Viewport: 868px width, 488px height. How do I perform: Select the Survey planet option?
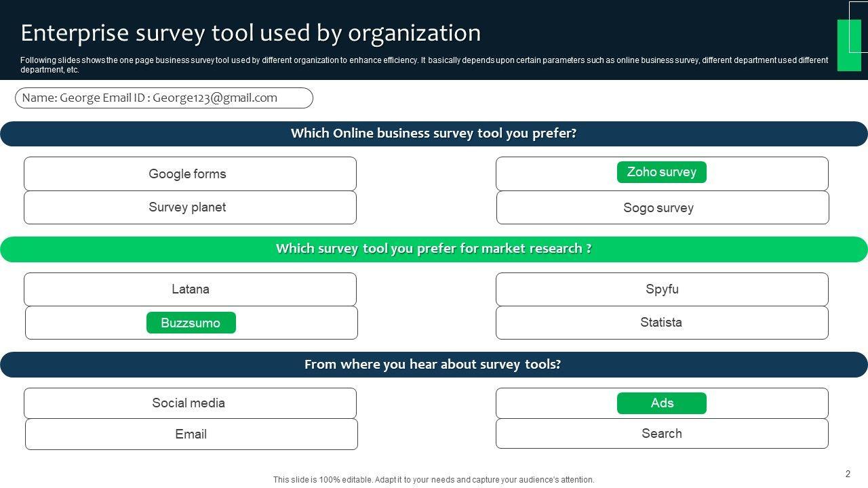[x=190, y=207]
